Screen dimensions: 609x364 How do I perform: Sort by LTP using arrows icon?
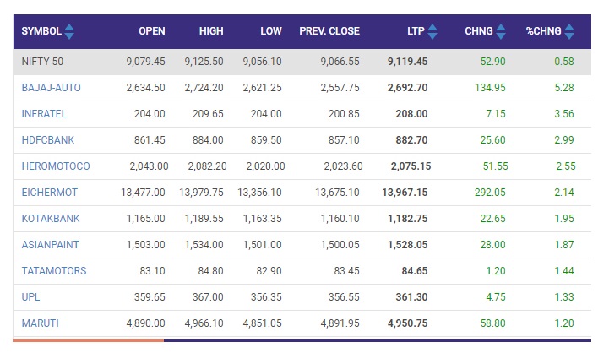pyautogui.click(x=432, y=31)
